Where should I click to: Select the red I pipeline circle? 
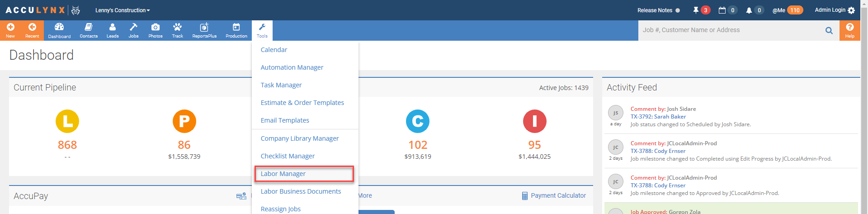[x=534, y=121]
